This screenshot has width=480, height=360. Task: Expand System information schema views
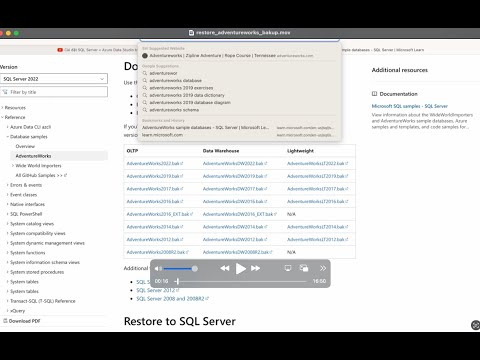coord(45,262)
